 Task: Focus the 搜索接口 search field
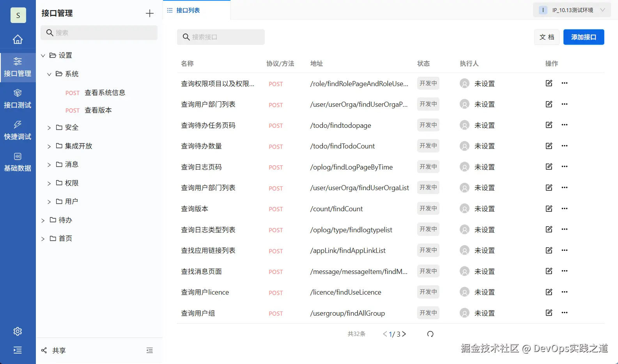[x=221, y=37]
